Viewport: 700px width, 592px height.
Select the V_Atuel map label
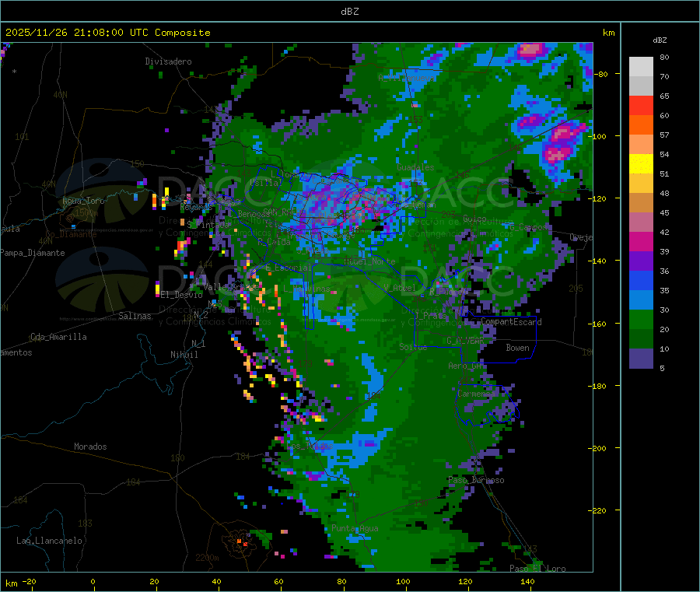pos(400,288)
